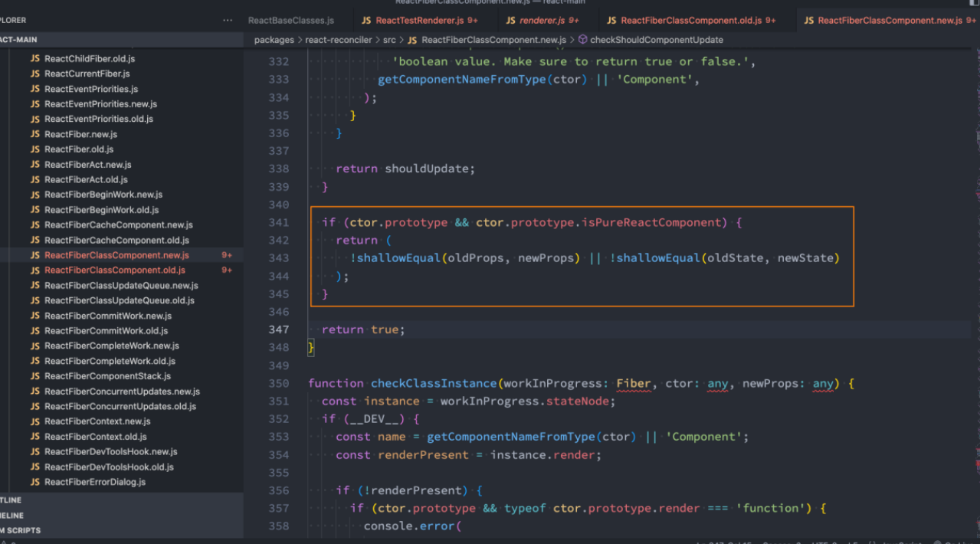Click the JS icon beside ReactChildFiber.old.js
Viewport: 980px width, 544px height.
tap(35, 58)
